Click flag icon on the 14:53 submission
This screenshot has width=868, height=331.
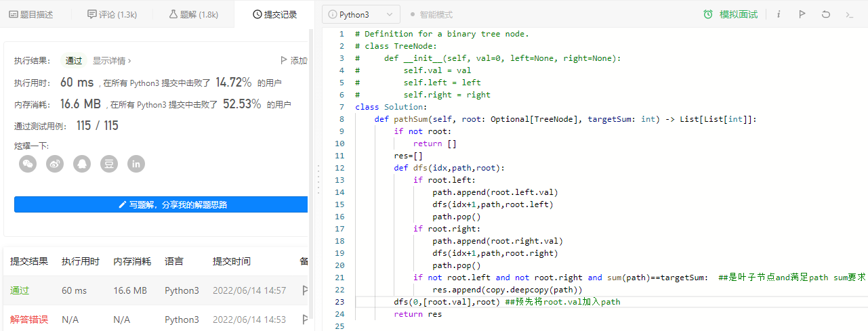click(305, 319)
